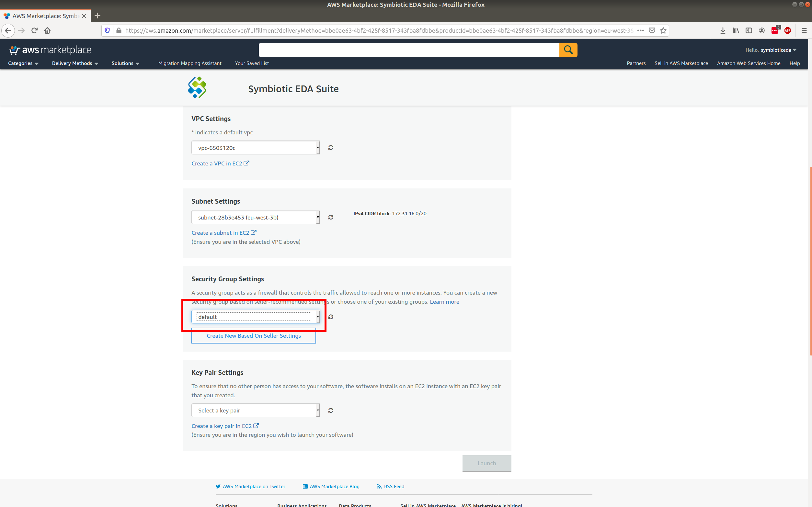This screenshot has height=507, width=812.
Task: Expand the Delivery Methods menu
Action: (75, 63)
